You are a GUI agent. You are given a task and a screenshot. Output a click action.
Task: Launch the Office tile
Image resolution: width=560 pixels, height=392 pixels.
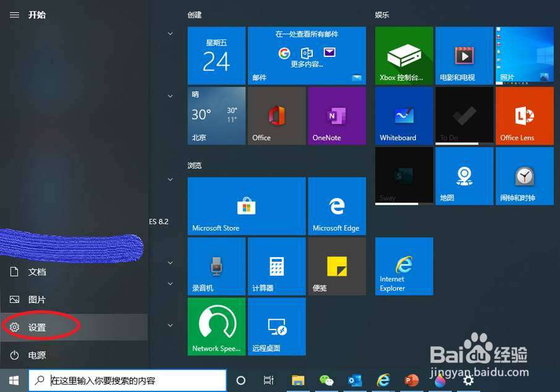click(277, 116)
